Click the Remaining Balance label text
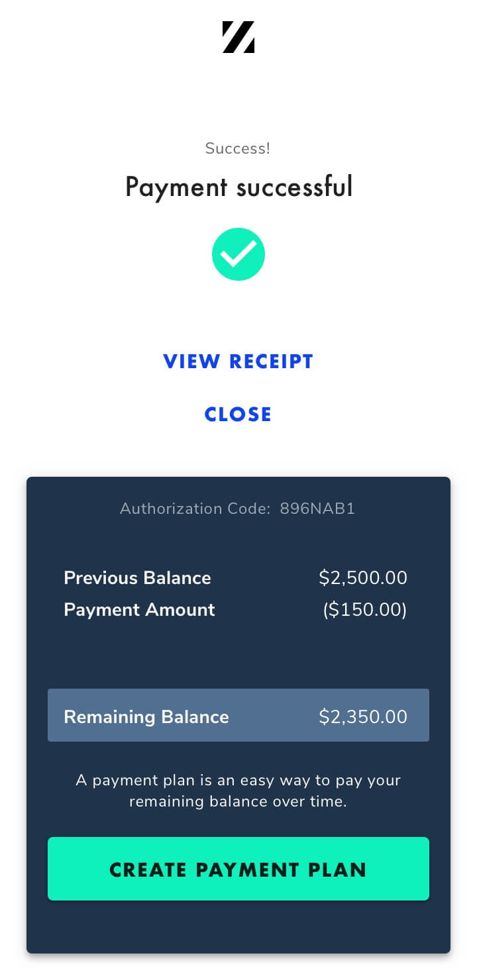 pos(146,716)
